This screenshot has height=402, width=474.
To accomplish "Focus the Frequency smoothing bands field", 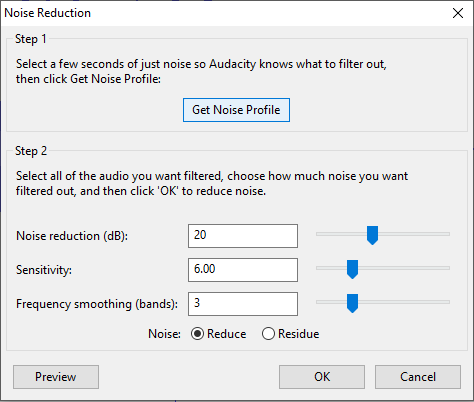I will (243, 304).
